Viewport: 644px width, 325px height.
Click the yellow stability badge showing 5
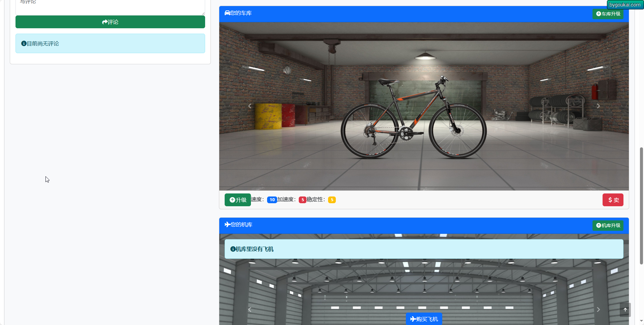(332, 200)
